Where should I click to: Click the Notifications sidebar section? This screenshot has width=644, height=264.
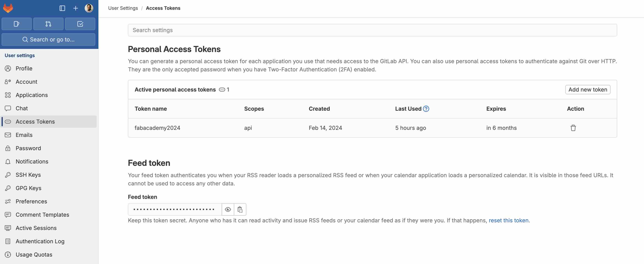coord(32,161)
